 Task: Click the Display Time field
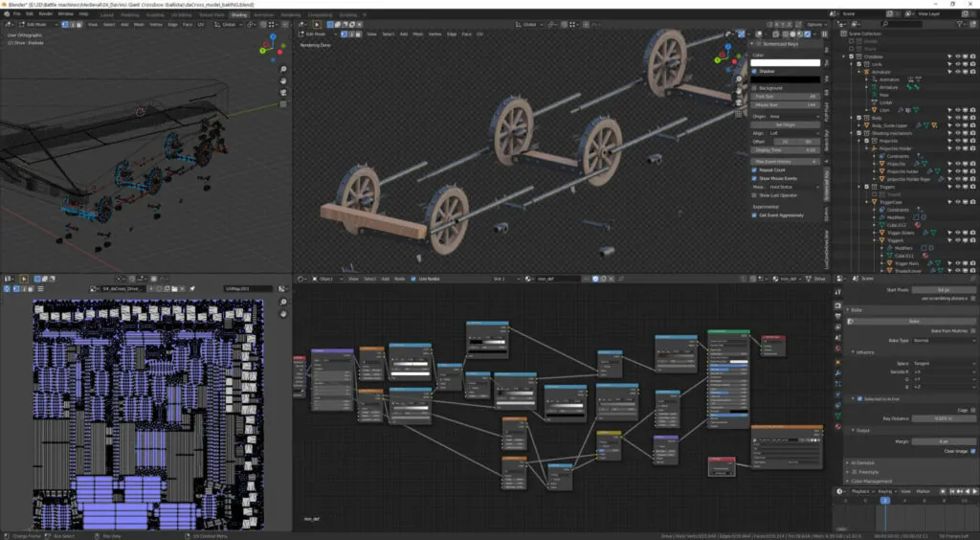coord(786,150)
